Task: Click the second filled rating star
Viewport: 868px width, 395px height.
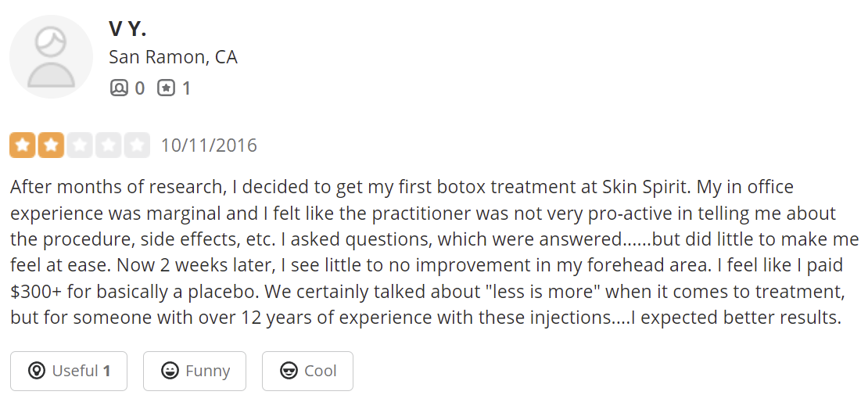Action: click(x=51, y=145)
